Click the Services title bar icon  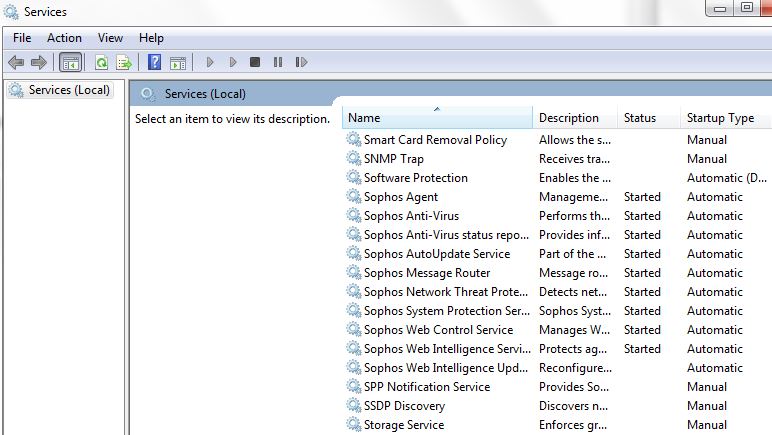(11, 12)
